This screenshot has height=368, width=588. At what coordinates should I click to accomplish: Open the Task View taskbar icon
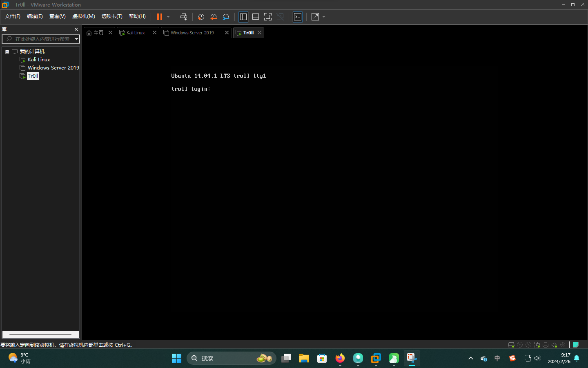coord(286,358)
